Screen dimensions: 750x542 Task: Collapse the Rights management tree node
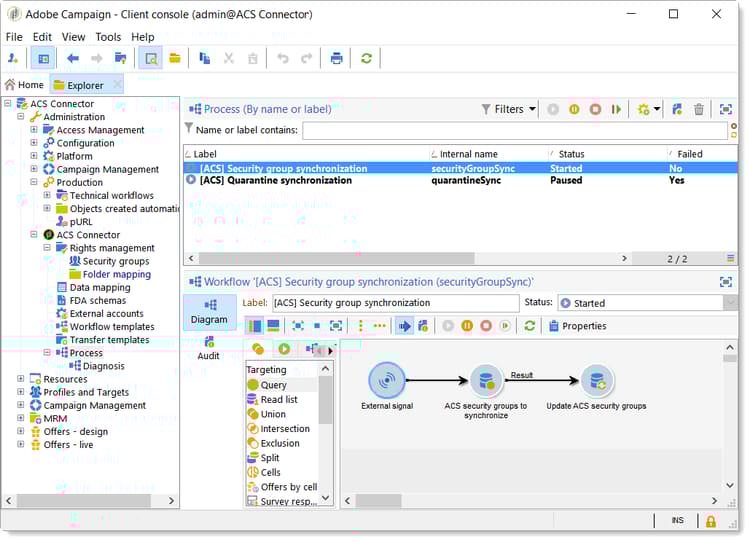tap(47, 247)
